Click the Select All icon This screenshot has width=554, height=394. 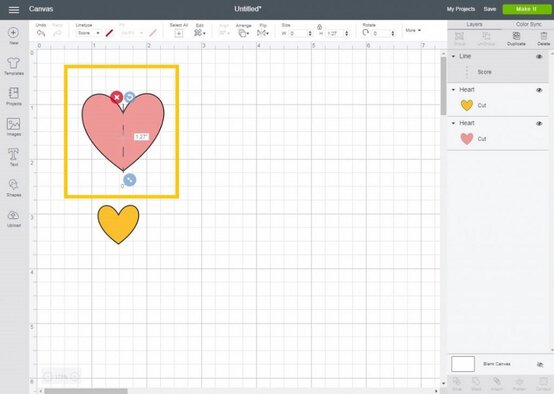tap(179, 33)
